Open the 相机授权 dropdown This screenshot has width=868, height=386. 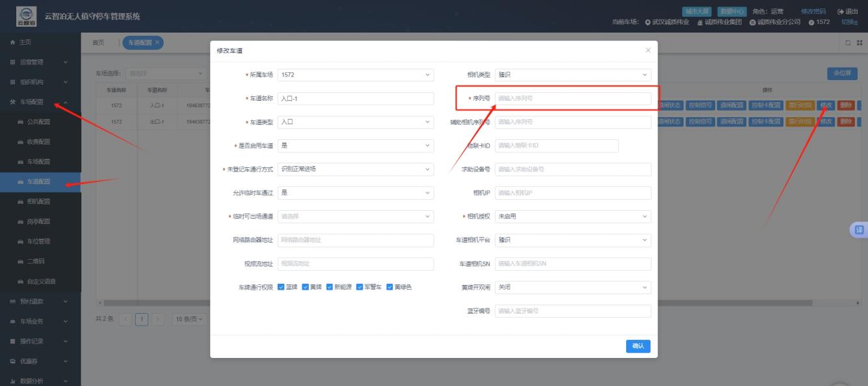(573, 216)
